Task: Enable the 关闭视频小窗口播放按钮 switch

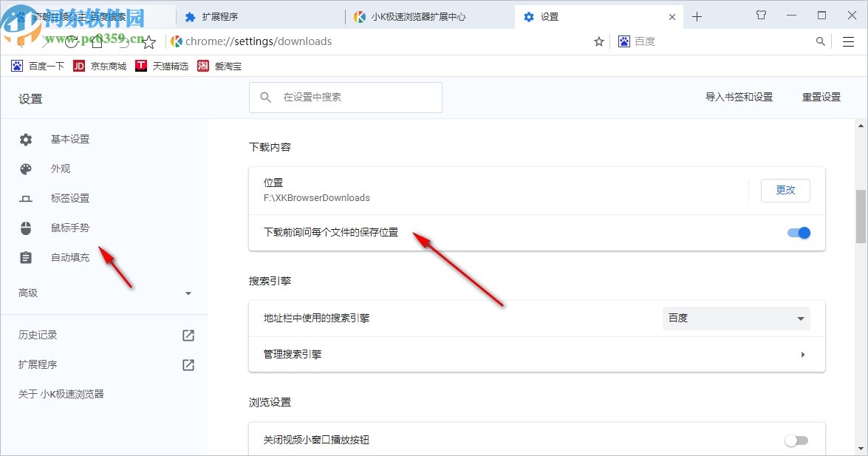Action: point(796,439)
